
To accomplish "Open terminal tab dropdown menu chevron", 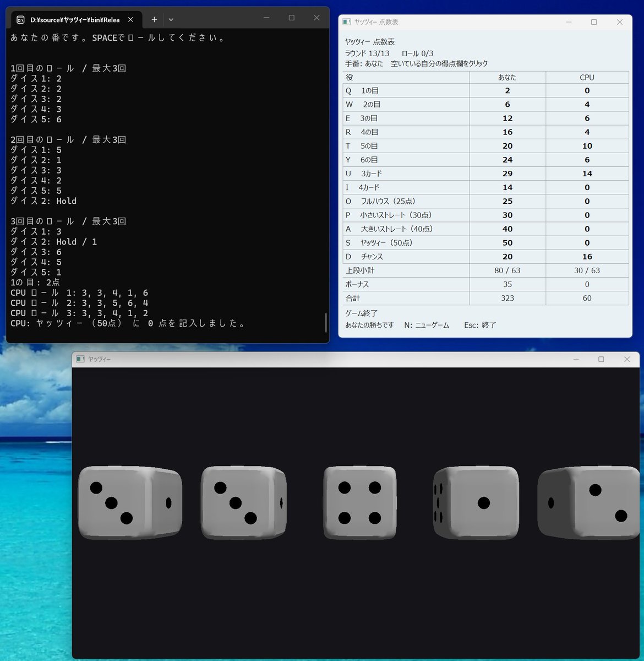I will (171, 19).
